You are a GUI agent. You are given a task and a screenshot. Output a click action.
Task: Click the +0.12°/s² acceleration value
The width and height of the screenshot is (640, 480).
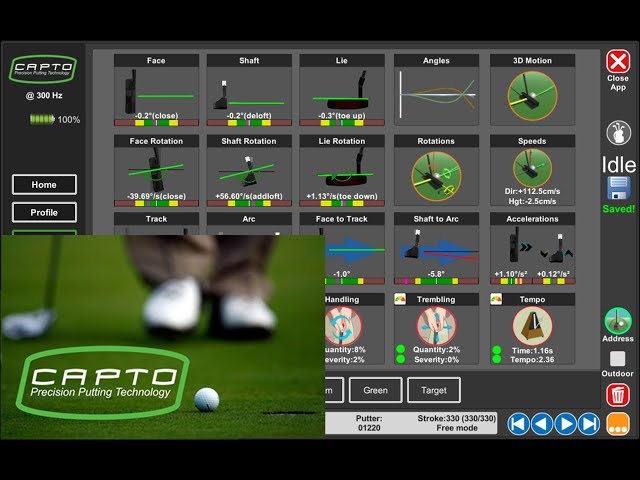click(553, 274)
